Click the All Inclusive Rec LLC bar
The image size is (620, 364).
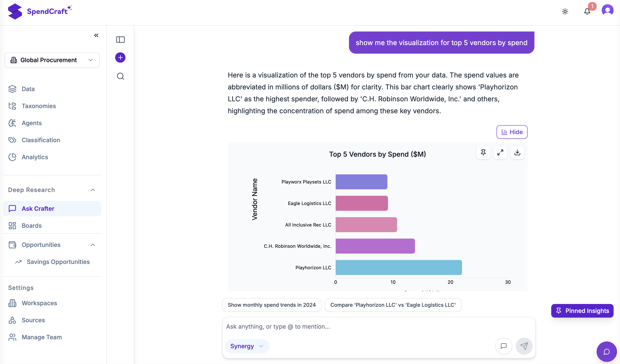pyautogui.click(x=366, y=225)
